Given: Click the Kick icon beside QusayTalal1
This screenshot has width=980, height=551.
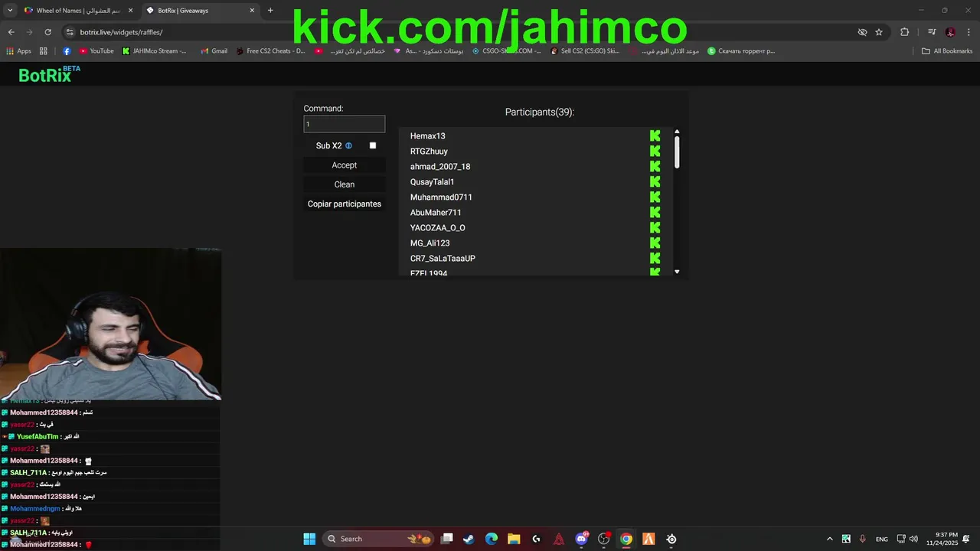Looking at the screenshot, I should coord(655,182).
